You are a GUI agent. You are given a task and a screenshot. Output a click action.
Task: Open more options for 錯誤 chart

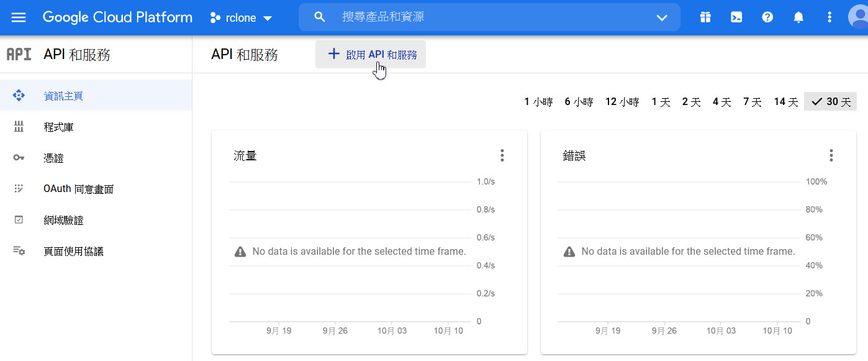click(x=831, y=155)
